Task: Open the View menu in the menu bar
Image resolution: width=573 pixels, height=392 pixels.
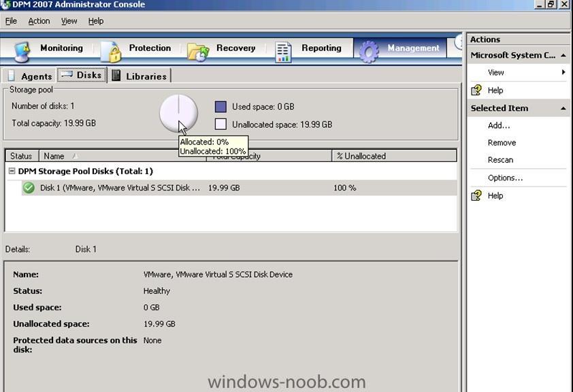Action: [69, 21]
